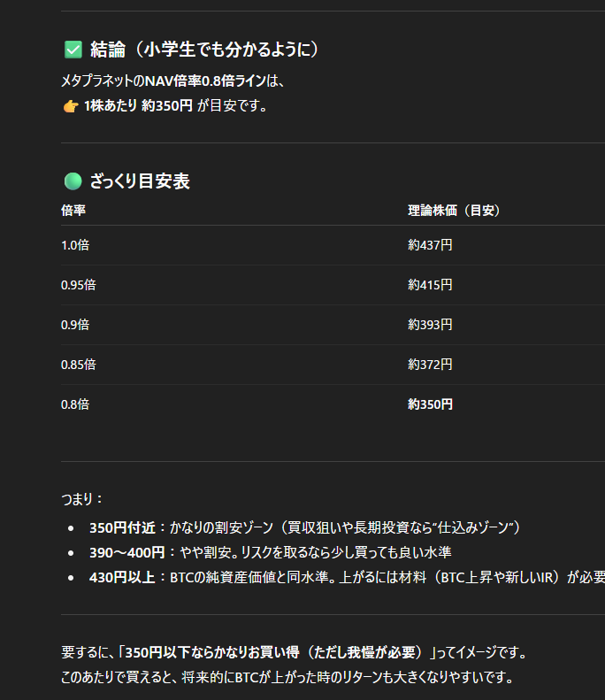Click the cell 0.95倍
Screen dimensions: 605x700
(79, 285)
